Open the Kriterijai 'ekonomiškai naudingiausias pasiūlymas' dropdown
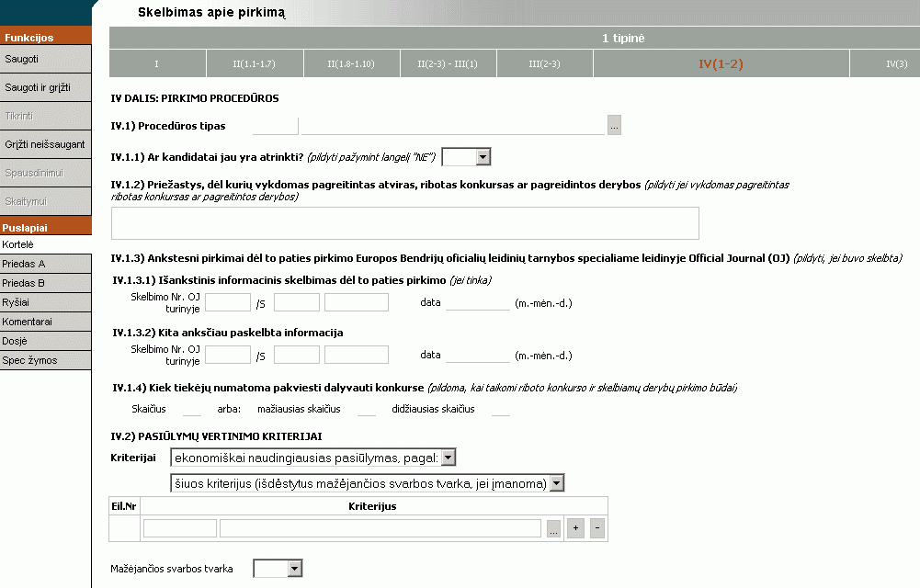 449,458
